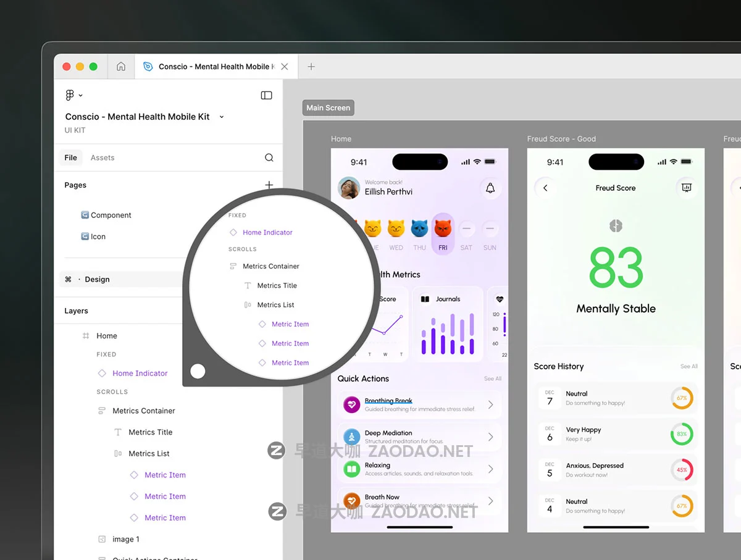Open the Deep Mediation action chevron

(x=491, y=437)
